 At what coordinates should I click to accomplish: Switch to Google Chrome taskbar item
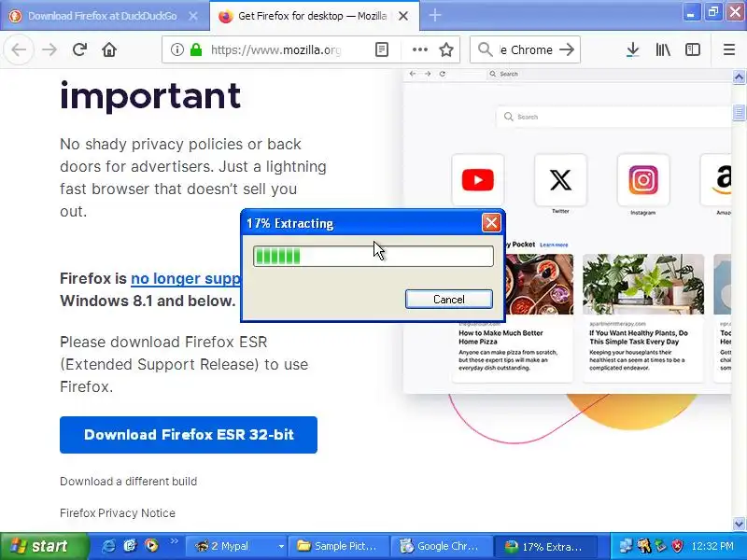[441, 546]
